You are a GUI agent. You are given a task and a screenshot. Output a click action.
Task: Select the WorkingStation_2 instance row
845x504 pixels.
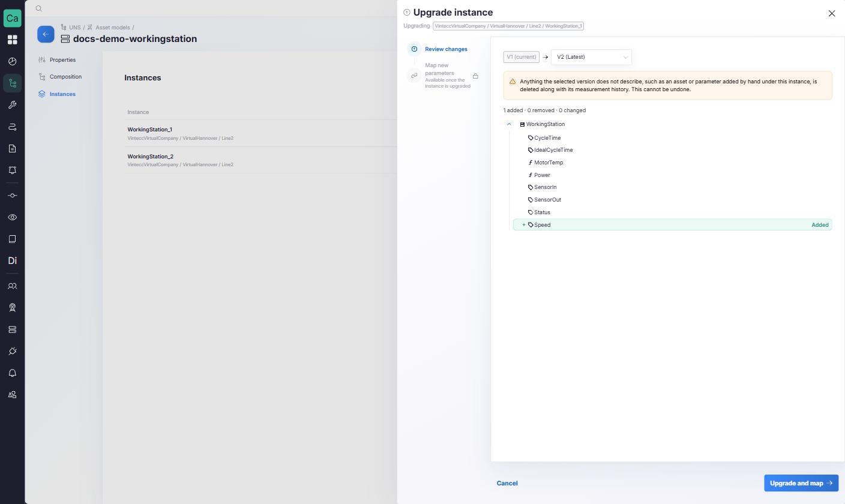coord(260,160)
